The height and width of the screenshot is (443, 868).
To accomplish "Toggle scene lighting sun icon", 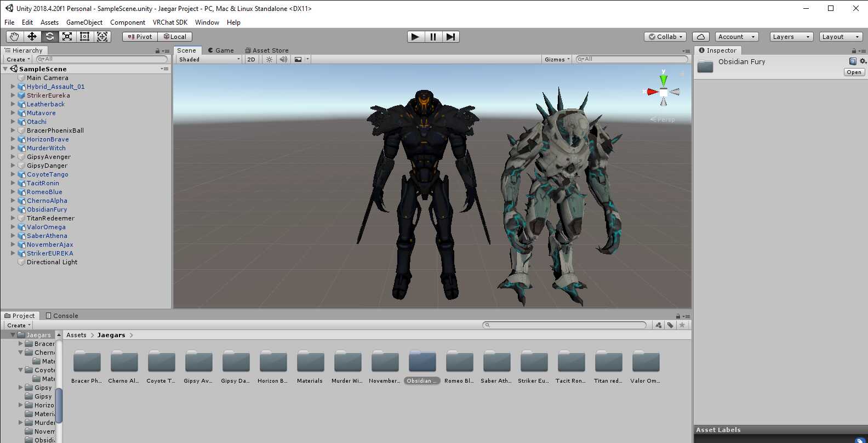I will 269,59.
